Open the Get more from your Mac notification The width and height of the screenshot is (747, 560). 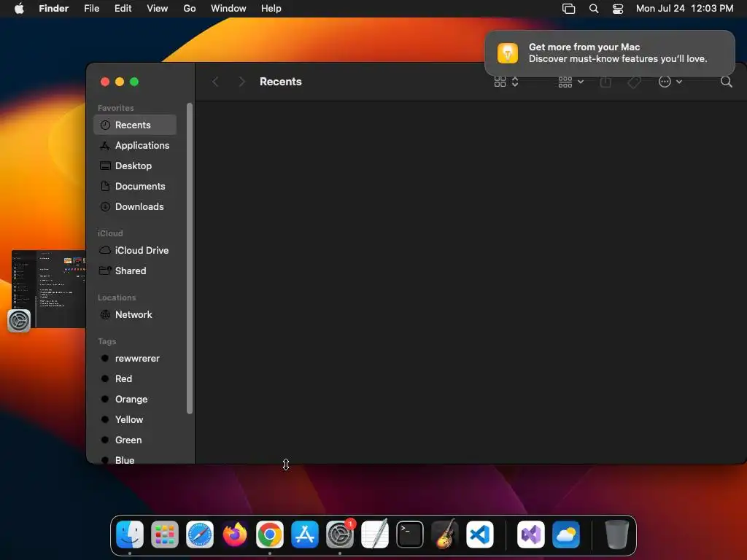pos(610,52)
